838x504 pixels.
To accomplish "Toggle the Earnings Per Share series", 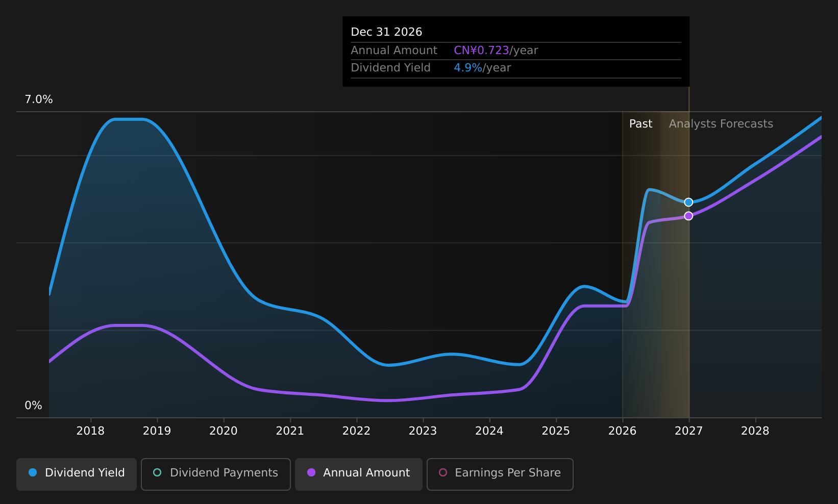I will [500, 474].
